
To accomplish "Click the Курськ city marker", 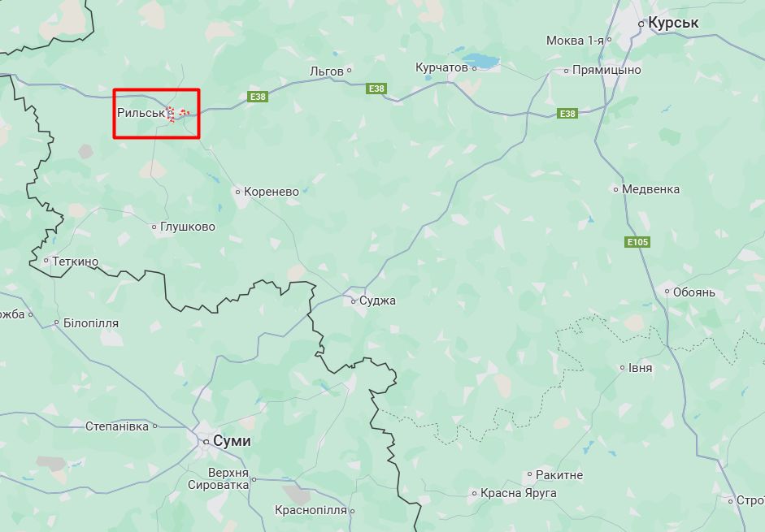I will (x=641, y=24).
